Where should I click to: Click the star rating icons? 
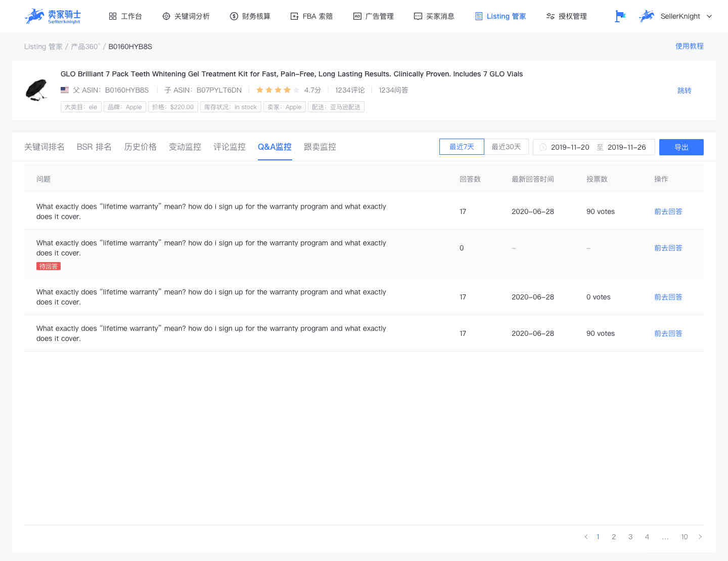[x=278, y=90]
